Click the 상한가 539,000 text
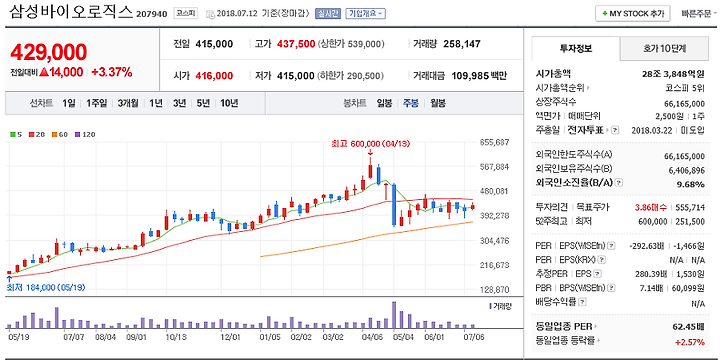The height and width of the screenshot is (360, 720). (351, 45)
